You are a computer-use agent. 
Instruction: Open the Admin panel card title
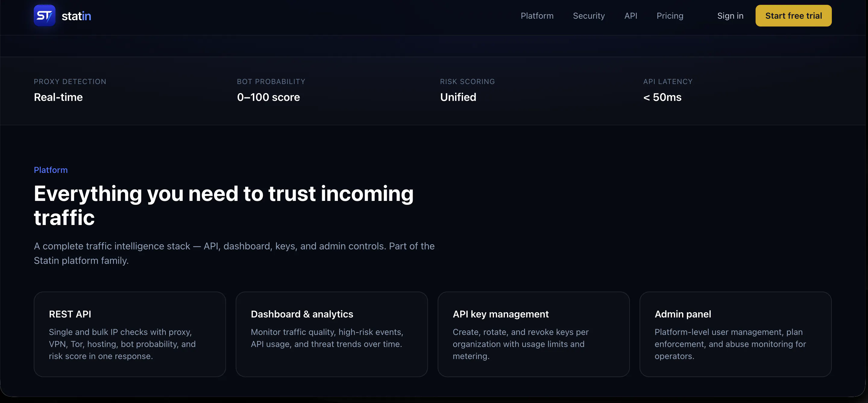pyautogui.click(x=683, y=314)
